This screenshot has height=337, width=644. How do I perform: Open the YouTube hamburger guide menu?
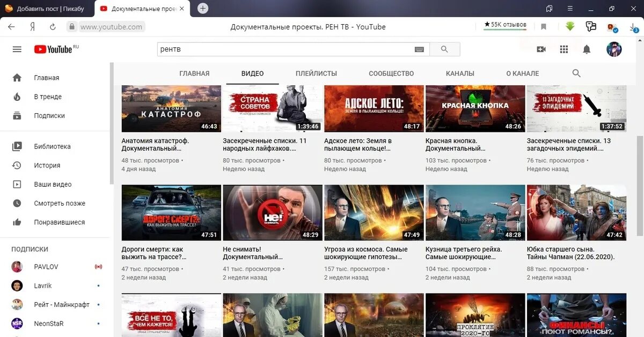click(17, 49)
